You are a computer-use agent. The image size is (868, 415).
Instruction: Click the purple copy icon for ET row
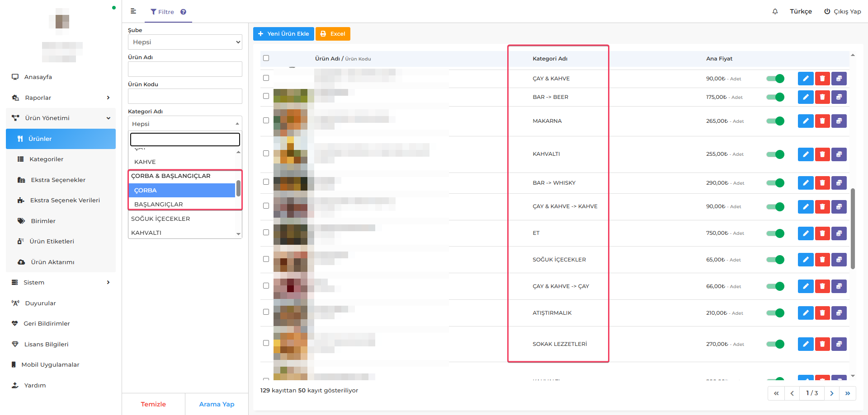[x=839, y=233]
